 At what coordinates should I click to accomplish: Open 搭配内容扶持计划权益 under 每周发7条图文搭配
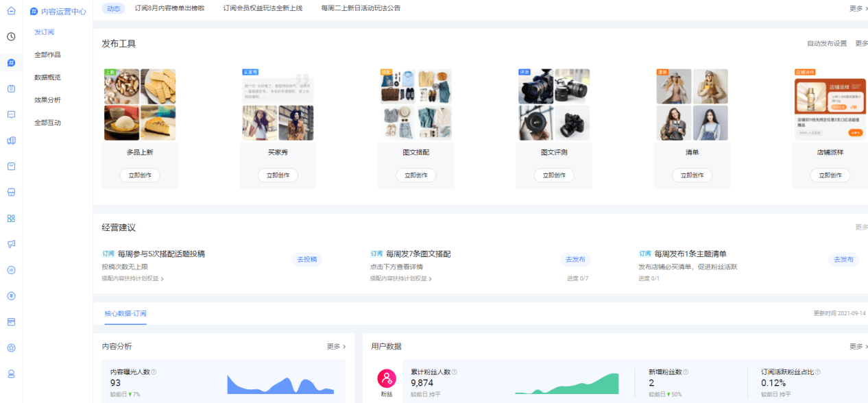point(401,279)
